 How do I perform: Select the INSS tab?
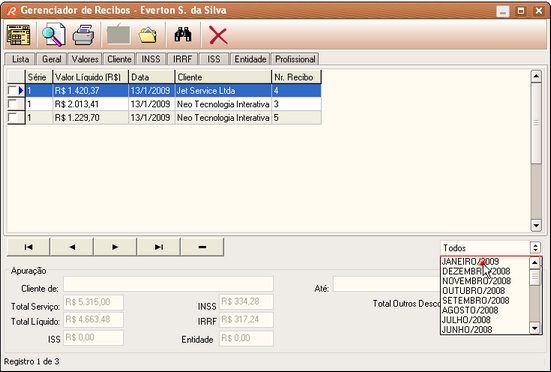point(151,59)
